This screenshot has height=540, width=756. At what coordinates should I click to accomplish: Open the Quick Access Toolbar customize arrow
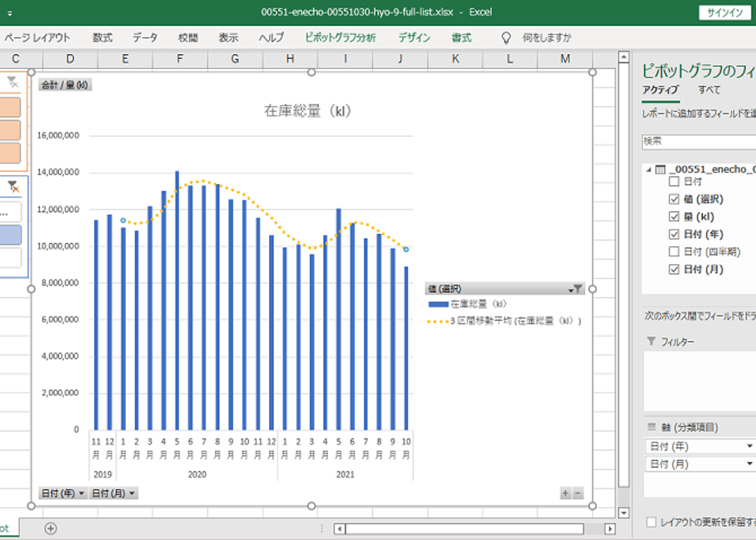10,13
